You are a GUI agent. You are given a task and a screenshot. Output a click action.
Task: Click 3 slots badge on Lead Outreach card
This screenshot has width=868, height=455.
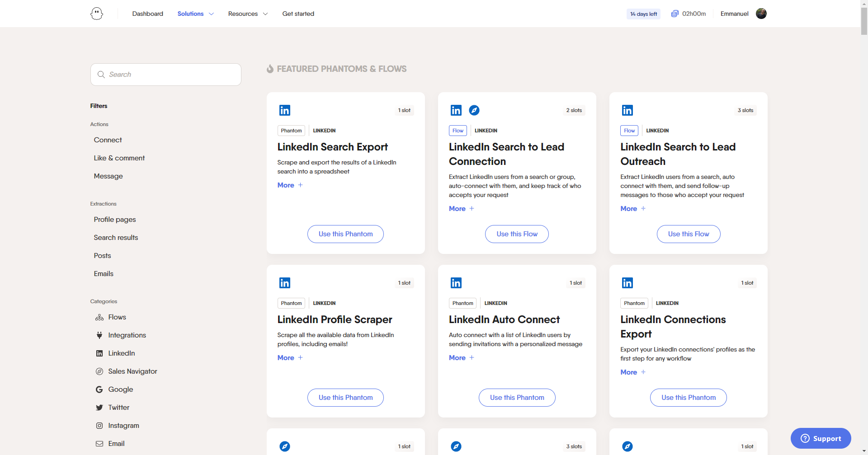(745, 110)
